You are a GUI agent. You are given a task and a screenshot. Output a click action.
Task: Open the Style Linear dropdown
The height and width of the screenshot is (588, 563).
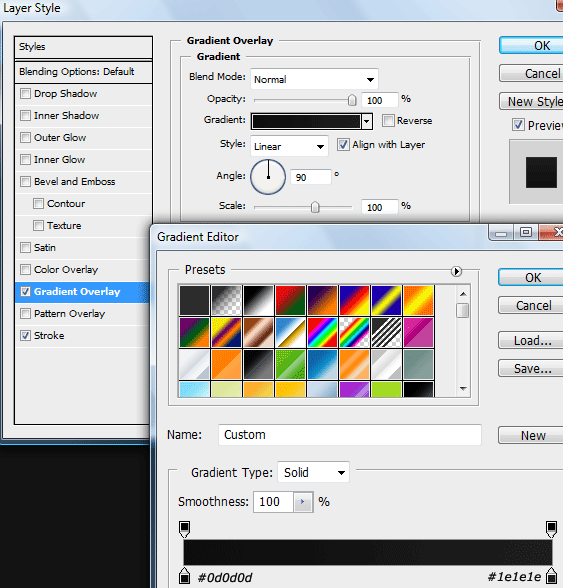pyautogui.click(x=289, y=146)
